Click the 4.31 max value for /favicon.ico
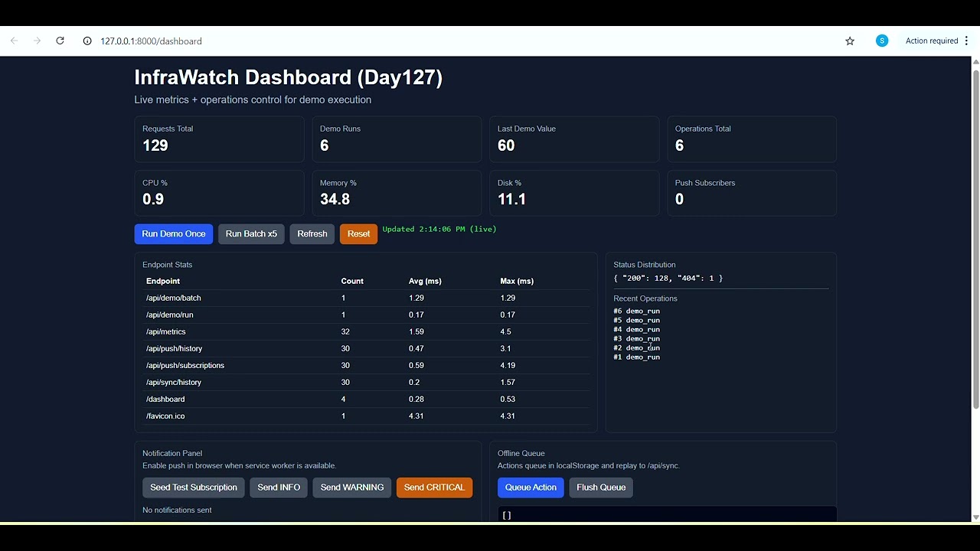 (x=508, y=416)
